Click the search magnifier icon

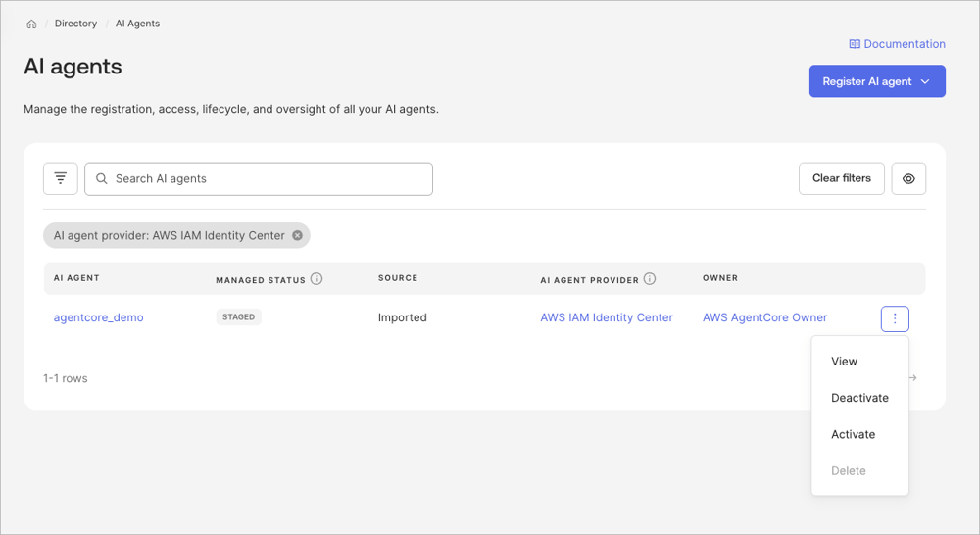tap(101, 178)
